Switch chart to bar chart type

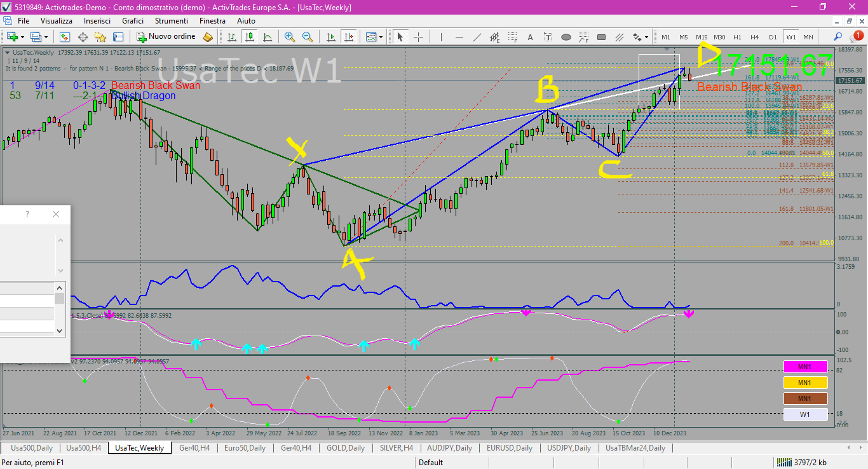point(233,37)
